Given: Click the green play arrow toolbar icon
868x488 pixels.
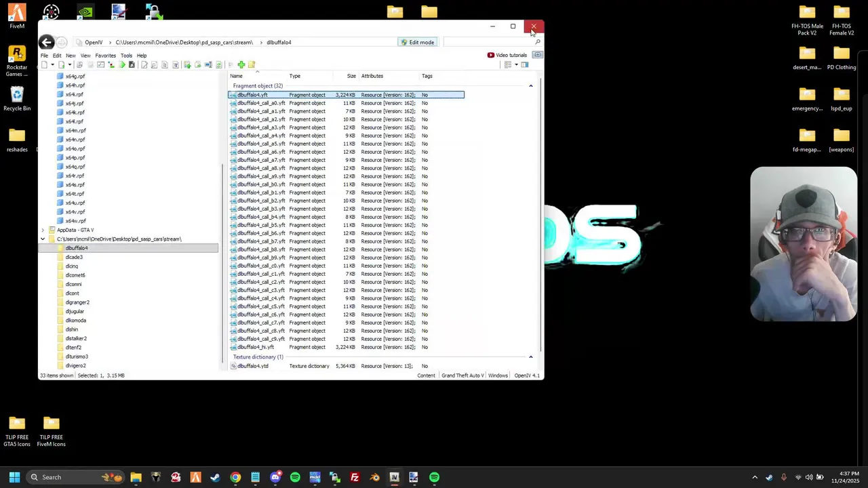Looking at the screenshot, I should [122, 65].
